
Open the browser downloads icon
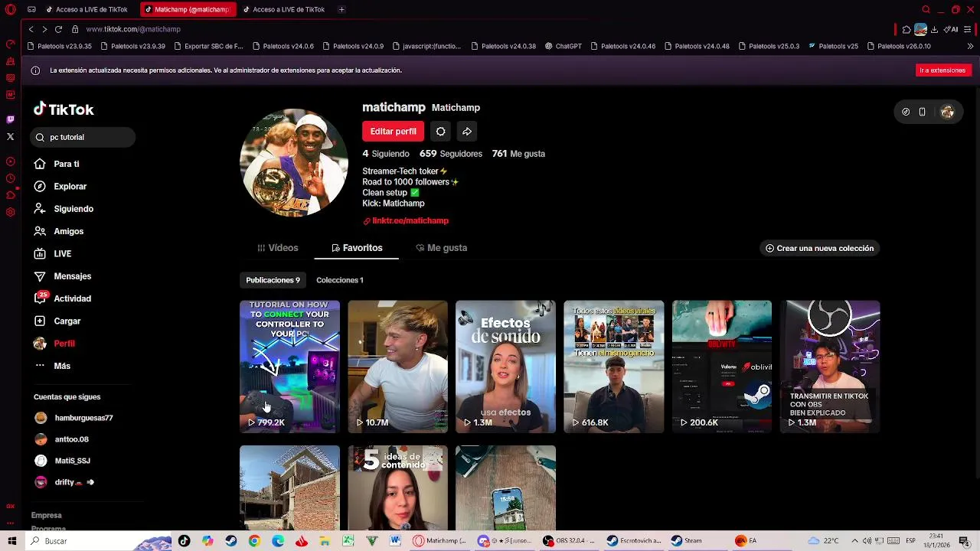[934, 29]
